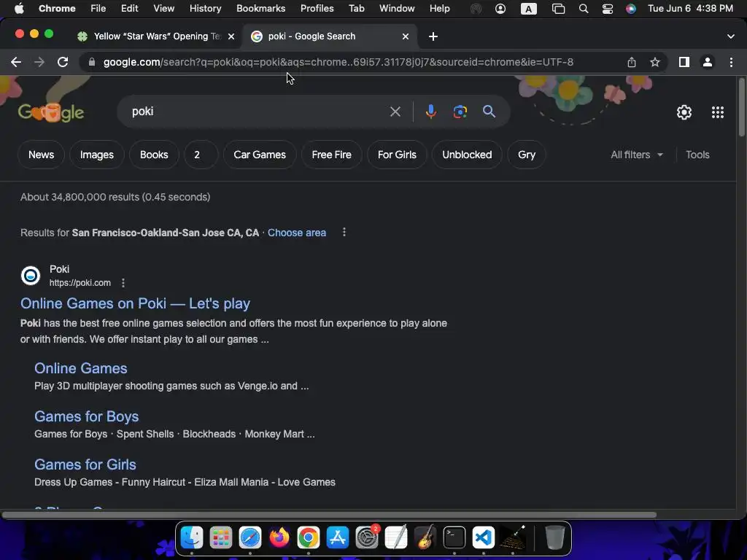
Task: Start a voice search with microphone
Action: coord(430,112)
